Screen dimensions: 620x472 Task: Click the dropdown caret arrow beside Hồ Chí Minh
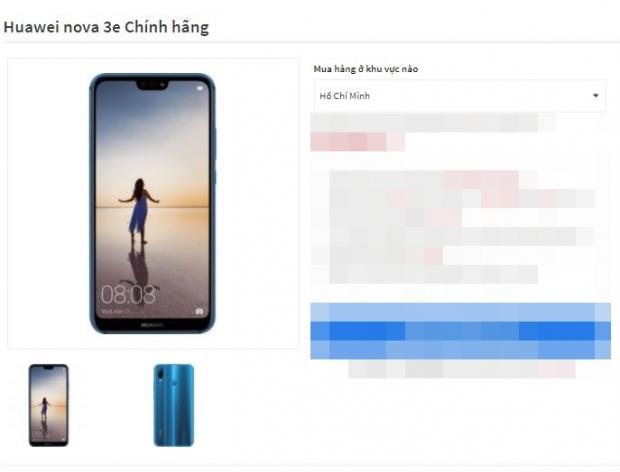tap(595, 95)
